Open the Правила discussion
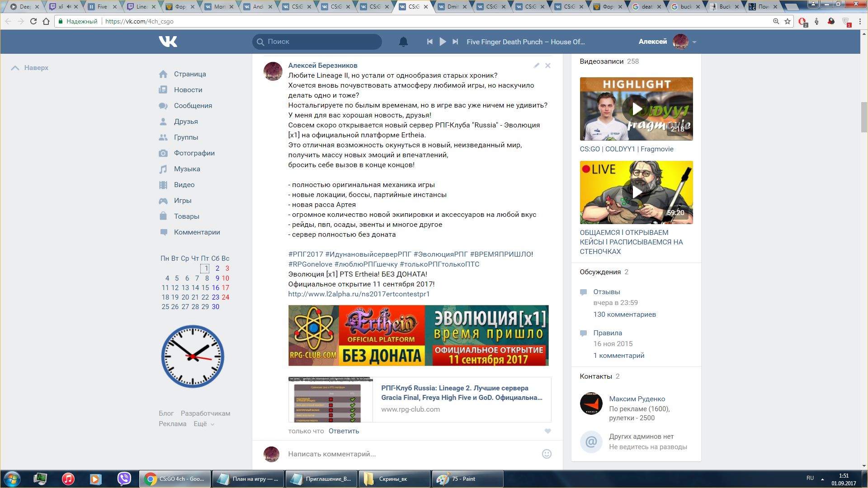 608,333
